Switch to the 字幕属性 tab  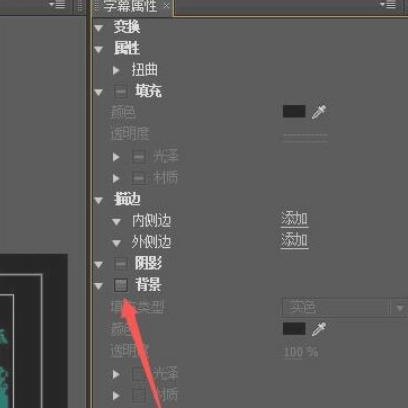[130, 6]
